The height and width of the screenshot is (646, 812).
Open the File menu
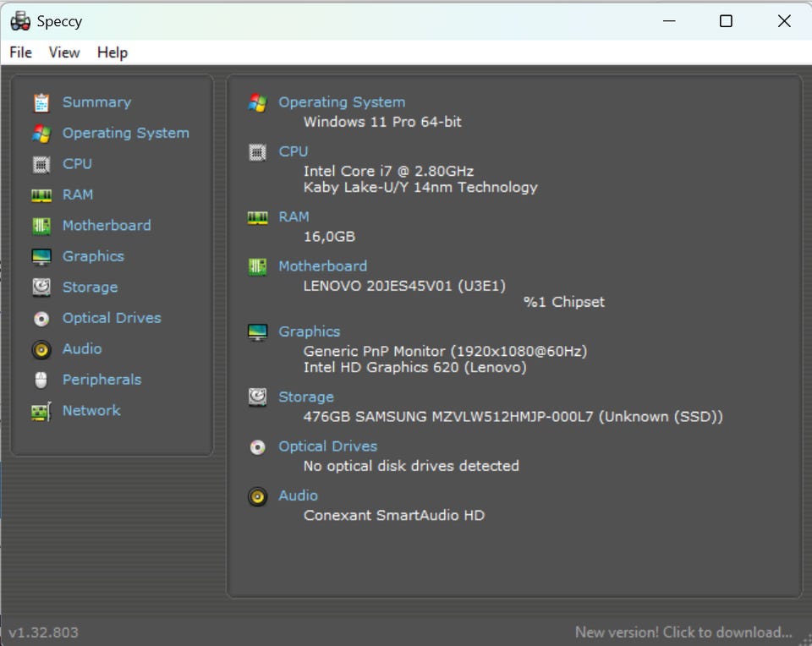coord(20,52)
